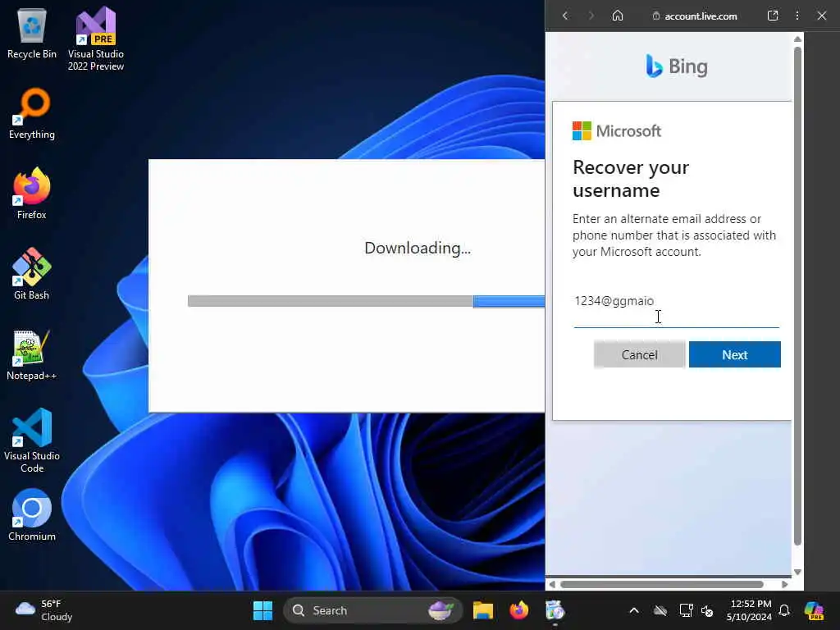
Task: Open the three-dot more options menu
Action: 797,16
